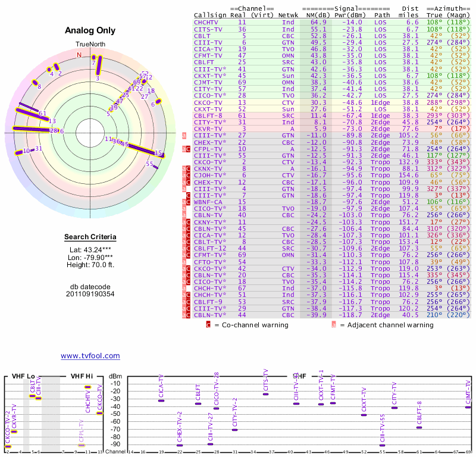The image size is (476, 457).
Task: Click the red N north marker on radar
Action: (79, 55)
